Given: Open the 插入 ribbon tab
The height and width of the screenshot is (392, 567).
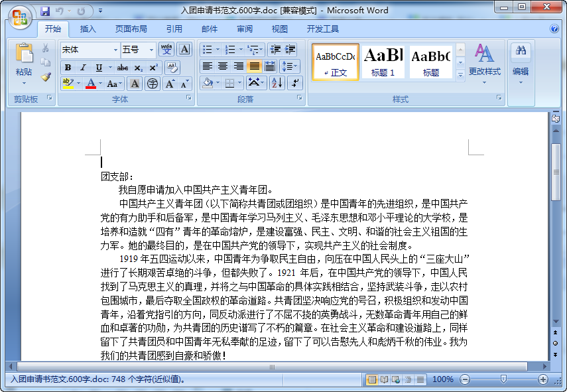Looking at the screenshot, I should click(x=88, y=29).
